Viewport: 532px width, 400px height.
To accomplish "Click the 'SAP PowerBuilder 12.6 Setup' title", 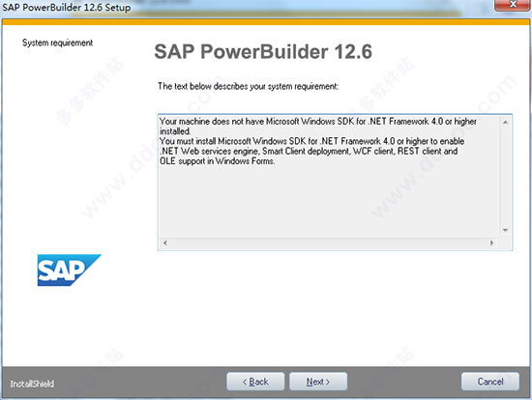I will click(x=67, y=7).
